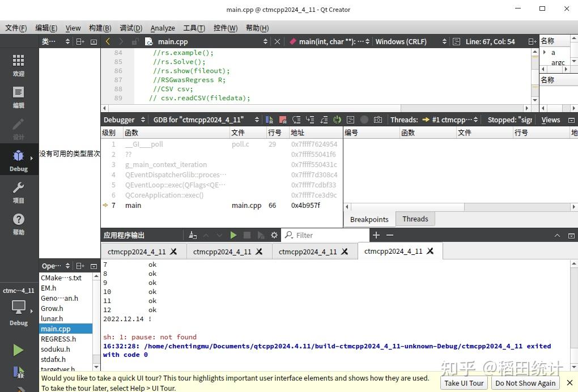Switch to the Breakpoints tab
The width and height of the screenshot is (578, 392).
pos(369,219)
